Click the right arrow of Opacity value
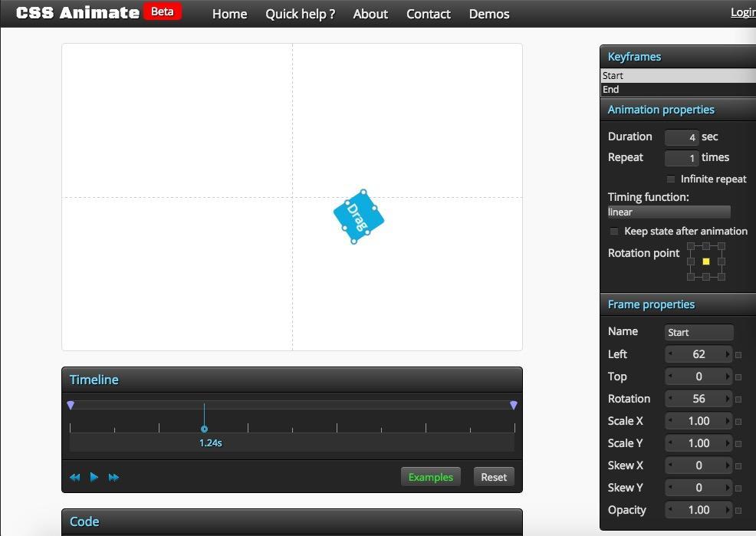 coord(727,510)
